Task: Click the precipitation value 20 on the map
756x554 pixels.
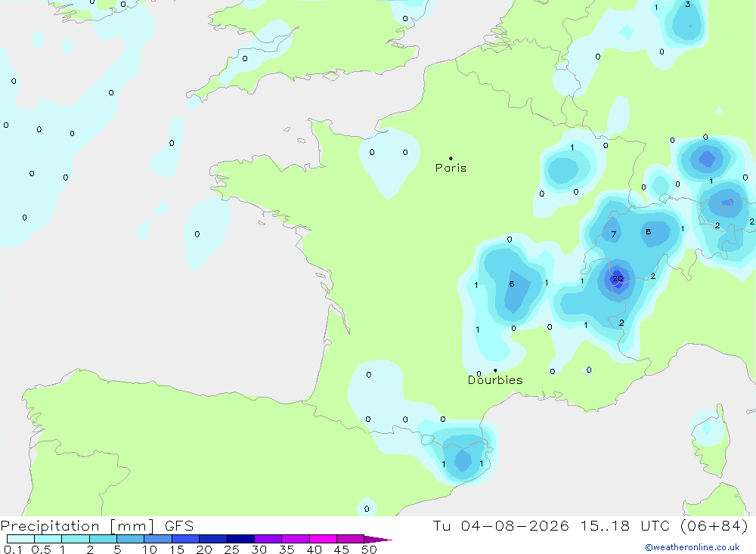Action: pos(618,278)
